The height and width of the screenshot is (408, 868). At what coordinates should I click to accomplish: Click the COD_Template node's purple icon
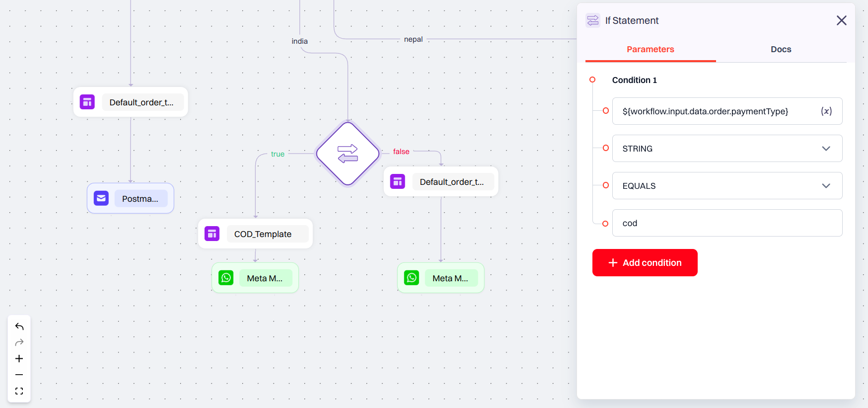(212, 234)
